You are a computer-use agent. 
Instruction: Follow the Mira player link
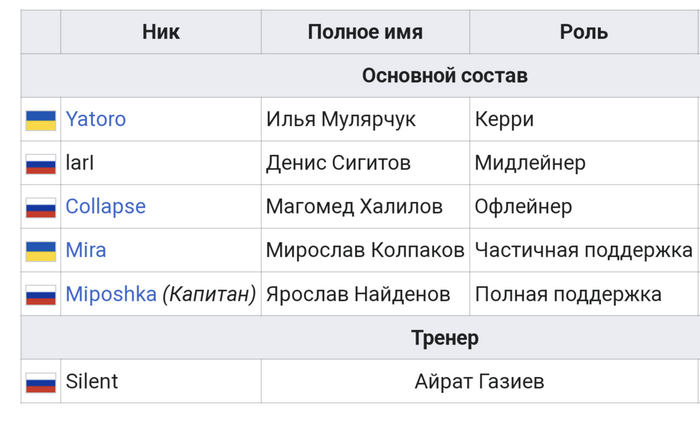[86, 250]
